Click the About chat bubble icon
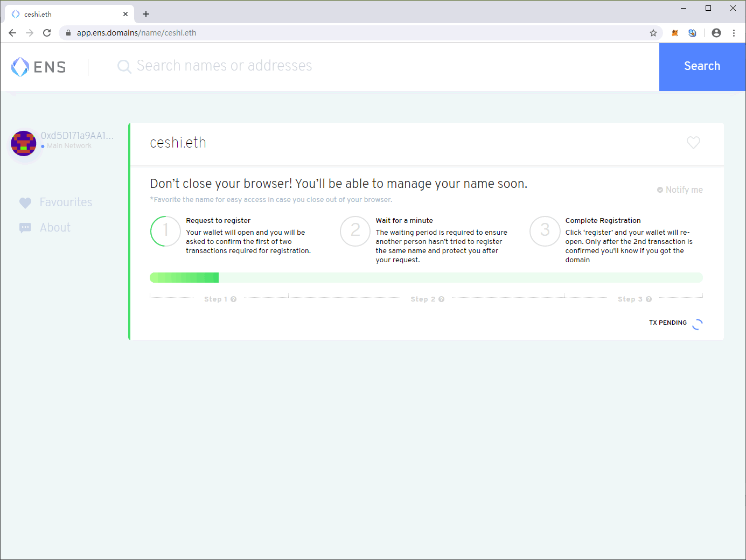 pos(25,228)
